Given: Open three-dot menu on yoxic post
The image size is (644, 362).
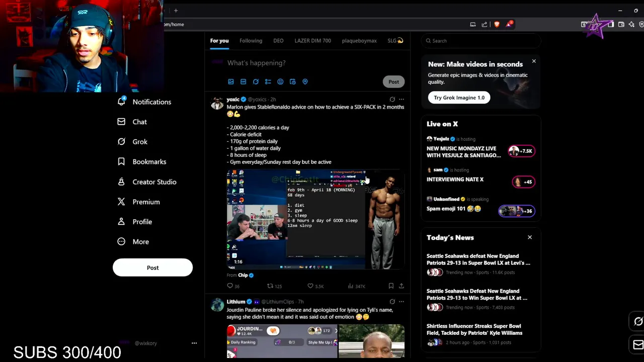Looking at the screenshot, I should coord(401,100).
